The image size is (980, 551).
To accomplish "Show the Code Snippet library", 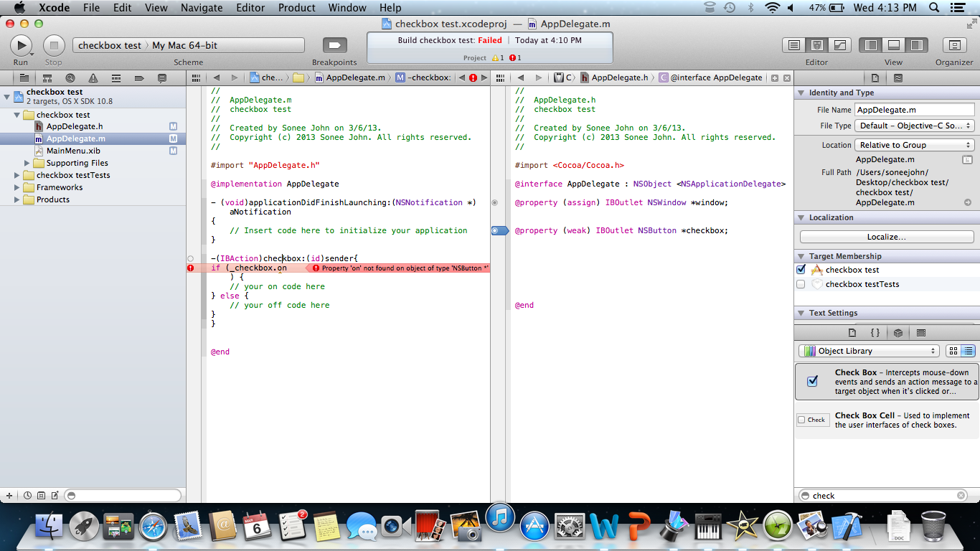I will click(x=875, y=333).
